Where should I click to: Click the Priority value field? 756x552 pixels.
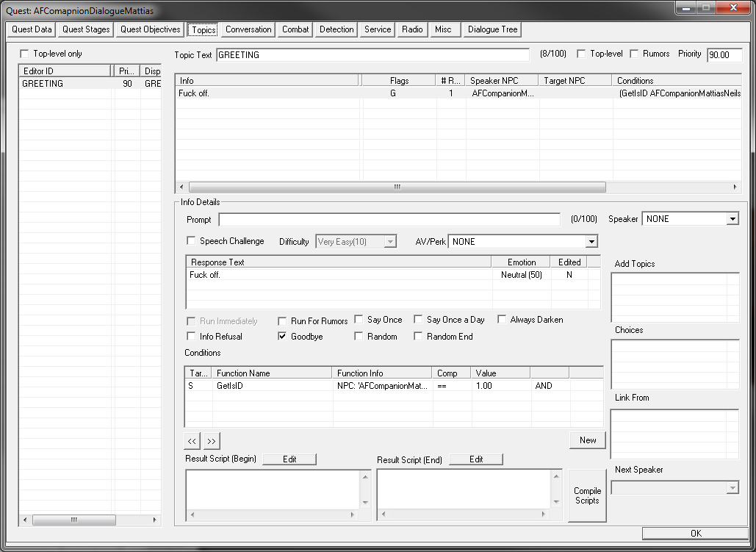724,55
